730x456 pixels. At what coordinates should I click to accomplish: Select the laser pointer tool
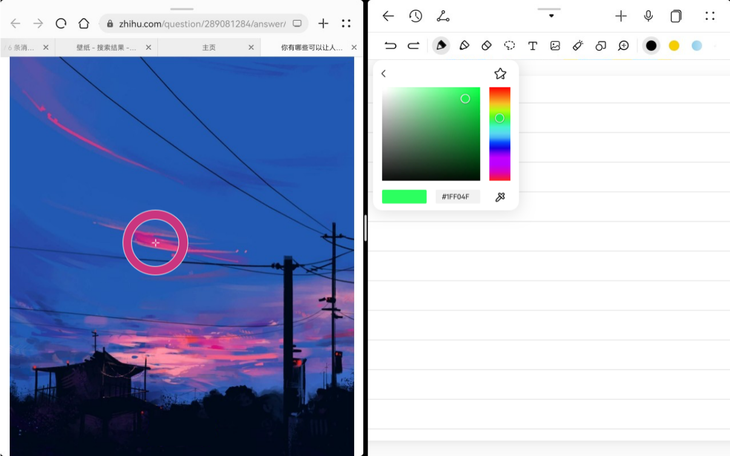[578, 45]
